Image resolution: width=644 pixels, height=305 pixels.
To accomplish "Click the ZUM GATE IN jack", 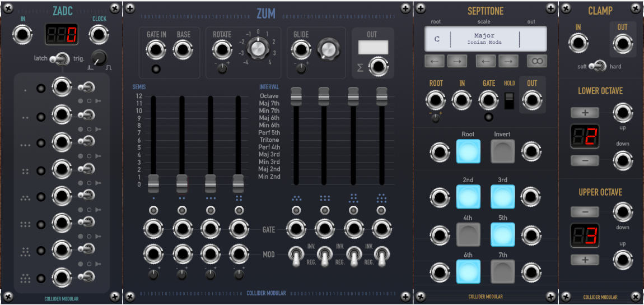I will (x=156, y=50).
